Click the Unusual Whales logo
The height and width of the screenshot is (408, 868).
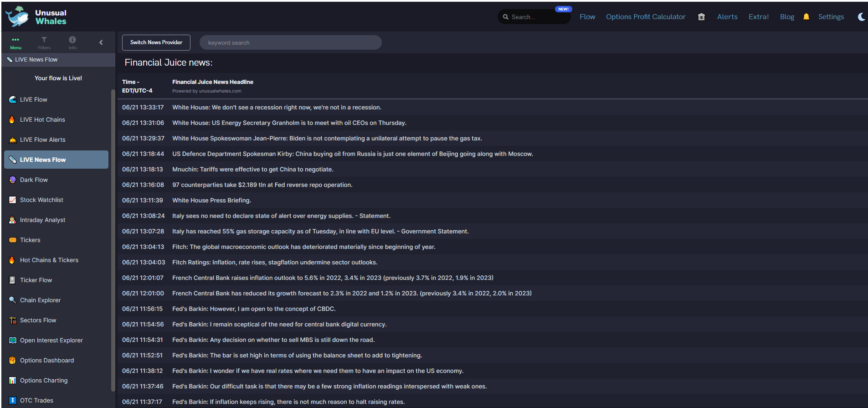[x=36, y=17]
